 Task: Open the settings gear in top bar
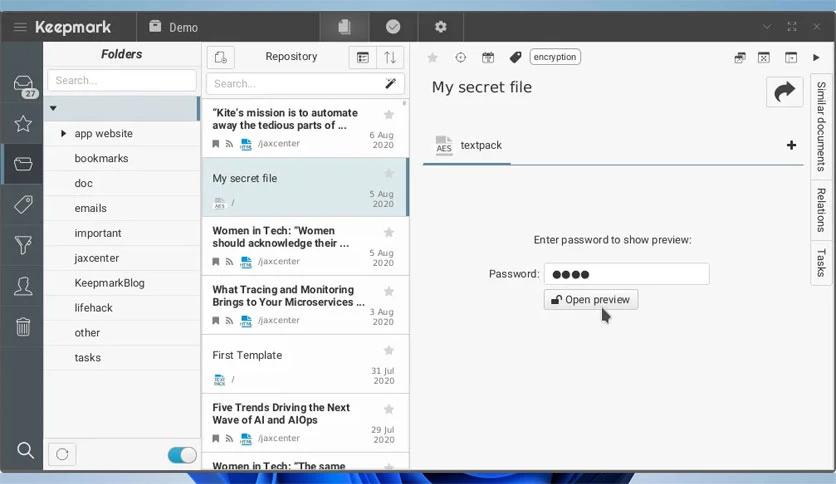[440, 27]
